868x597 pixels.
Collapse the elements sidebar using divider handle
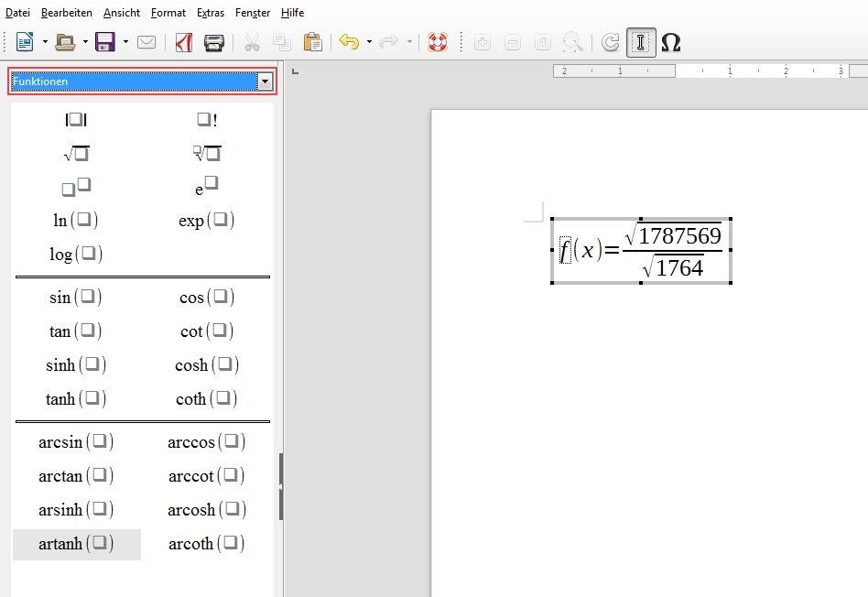click(280, 486)
